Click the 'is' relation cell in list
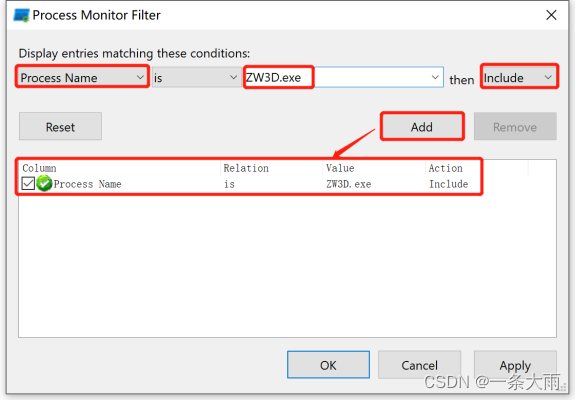576x400 pixels. pyautogui.click(x=229, y=184)
